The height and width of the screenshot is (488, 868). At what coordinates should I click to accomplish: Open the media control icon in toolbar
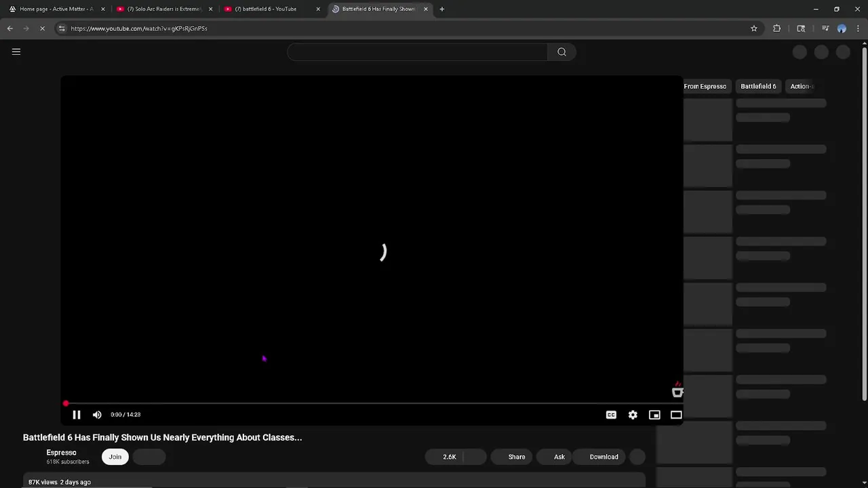(825, 28)
